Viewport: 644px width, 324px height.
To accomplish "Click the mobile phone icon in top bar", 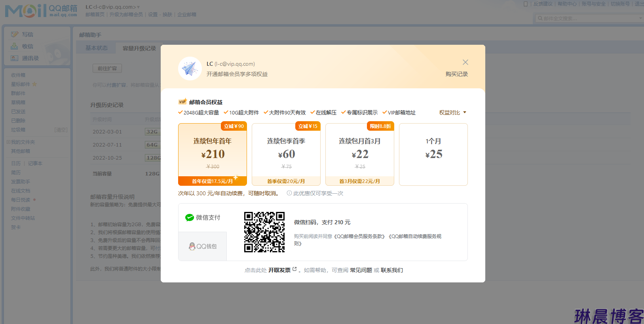I will pos(526,4).
